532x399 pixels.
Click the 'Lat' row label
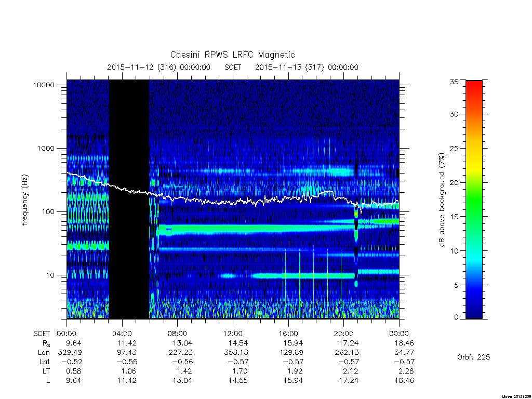point(45,362)
